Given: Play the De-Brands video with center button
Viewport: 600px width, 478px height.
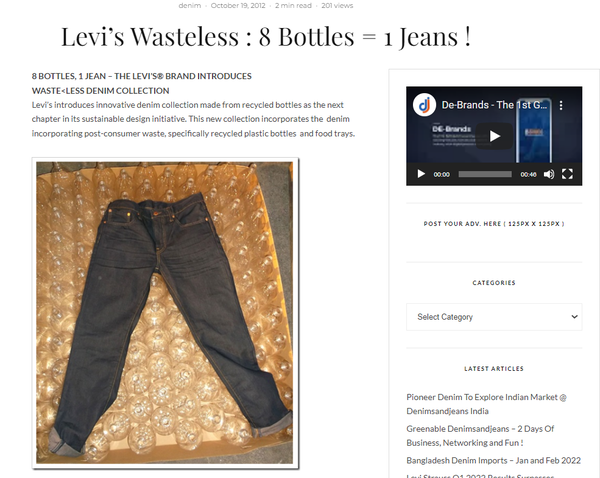Looking at the screenshot, I should tap(494, 136).
